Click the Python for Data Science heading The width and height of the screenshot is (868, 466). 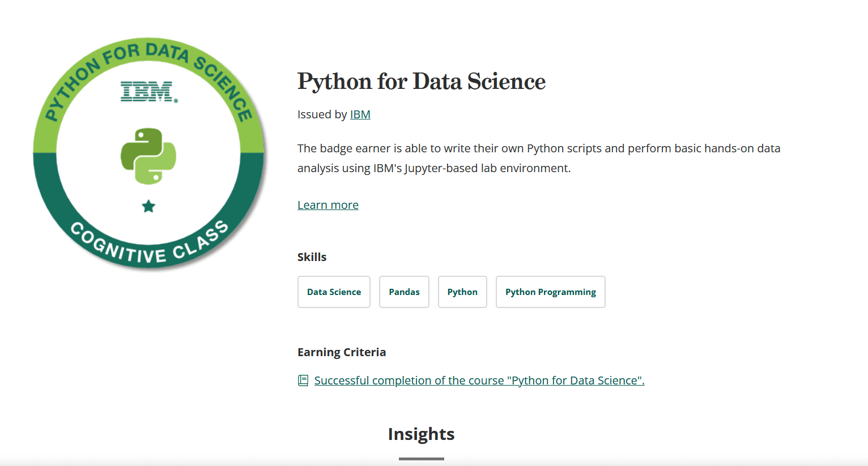[421, 82]
